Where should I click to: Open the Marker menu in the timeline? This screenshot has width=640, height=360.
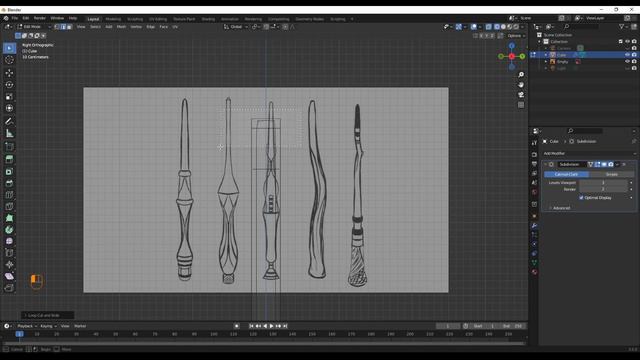click(80, 326)
